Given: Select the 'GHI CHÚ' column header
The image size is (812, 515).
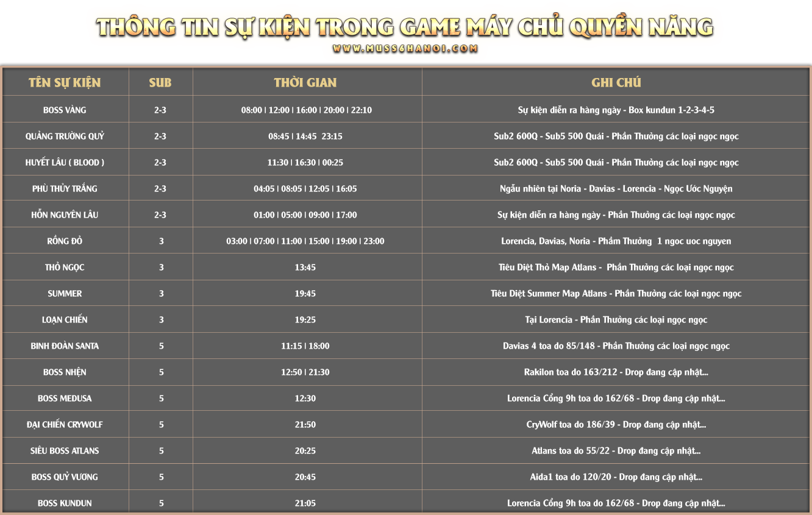Looking at the screenshot, I should (x=616, y=82).
